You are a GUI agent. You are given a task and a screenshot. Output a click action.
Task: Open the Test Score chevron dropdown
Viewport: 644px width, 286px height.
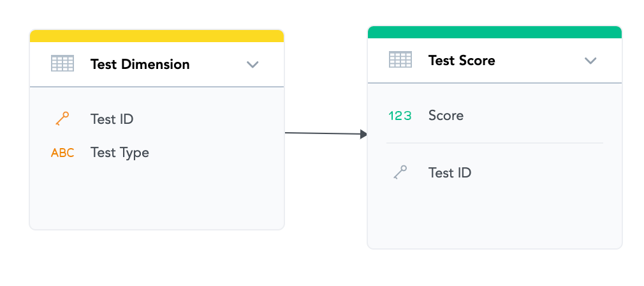tap(590, 61)
